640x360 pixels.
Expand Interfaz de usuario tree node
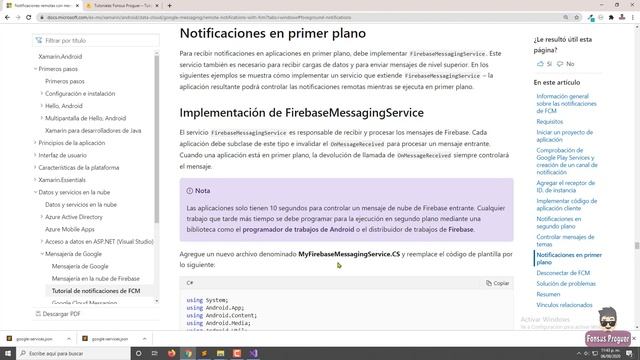[36, 155]
